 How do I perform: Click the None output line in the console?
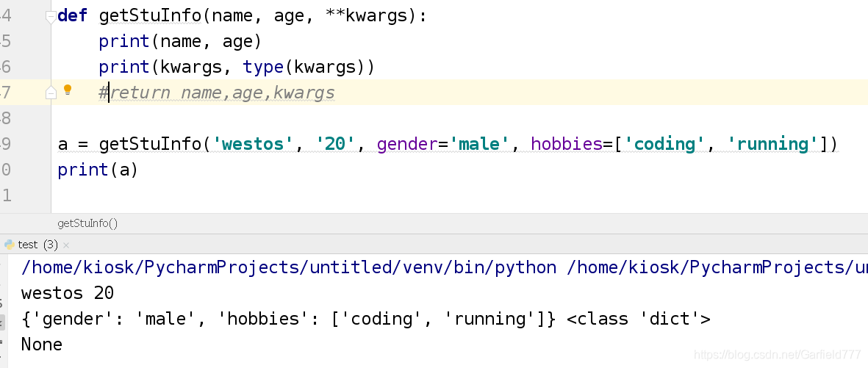tap(41, 344)
